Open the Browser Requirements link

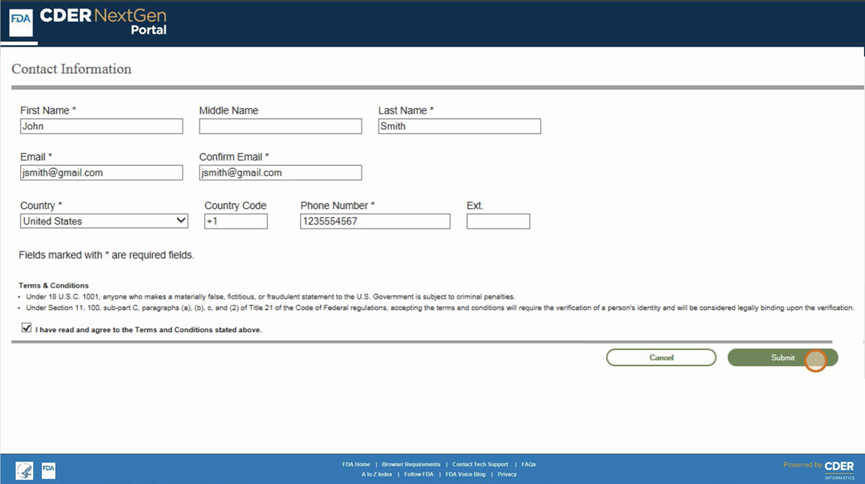click(x=411, y=464)
